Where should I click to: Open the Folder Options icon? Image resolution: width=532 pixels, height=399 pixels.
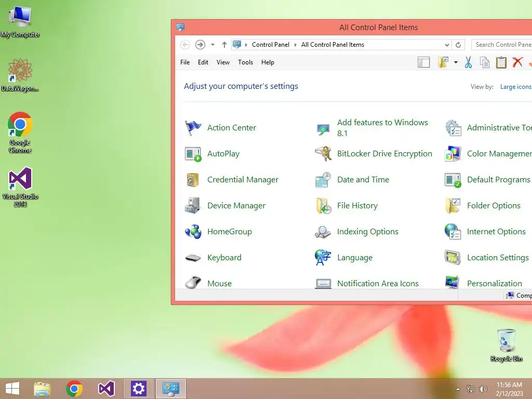[x=453, y=206]
